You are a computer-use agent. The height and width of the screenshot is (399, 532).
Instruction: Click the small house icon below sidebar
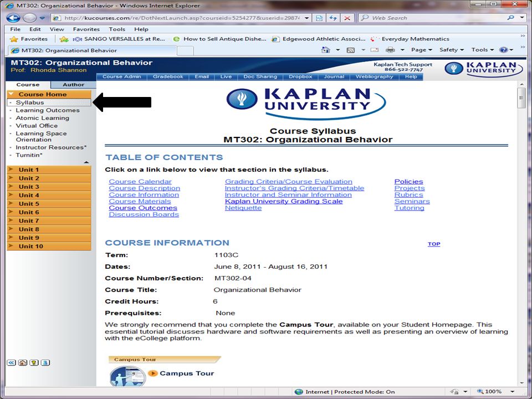coord(22,362)
